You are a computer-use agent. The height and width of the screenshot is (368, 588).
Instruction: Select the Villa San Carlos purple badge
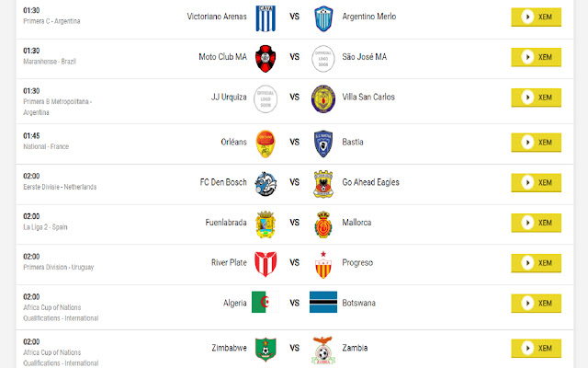point(323,98)
